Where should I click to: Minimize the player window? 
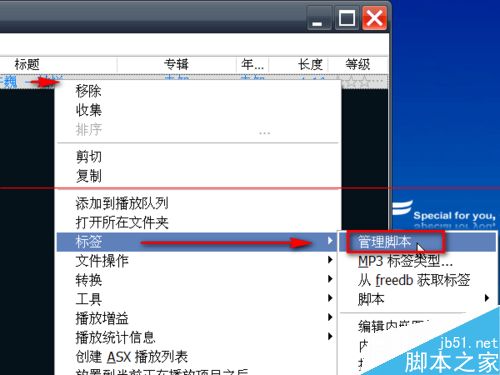click(319, 18)
